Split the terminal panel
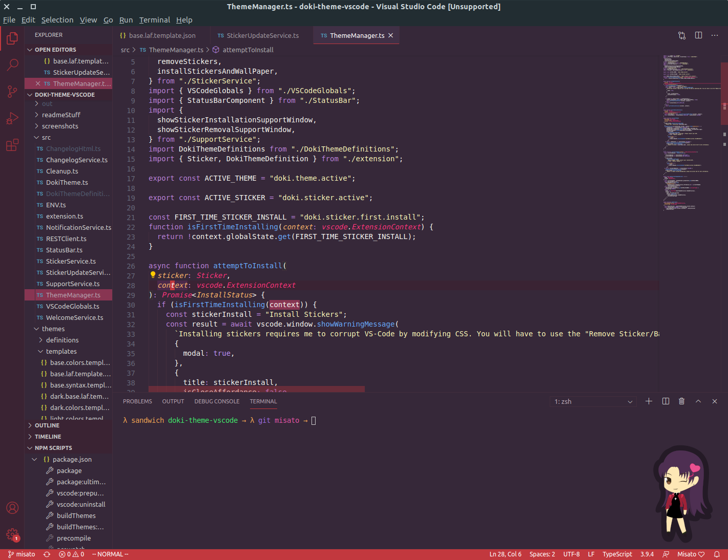728x560 pixels. 665,401
